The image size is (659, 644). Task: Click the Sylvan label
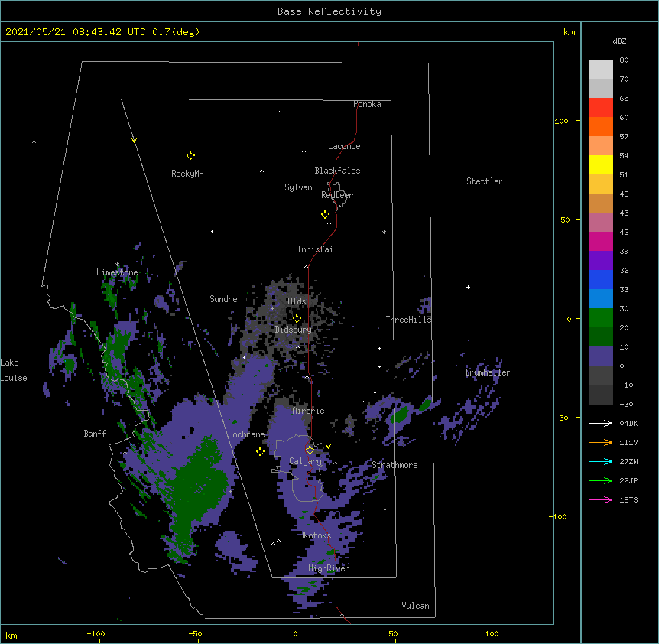[x=298, y=187]
